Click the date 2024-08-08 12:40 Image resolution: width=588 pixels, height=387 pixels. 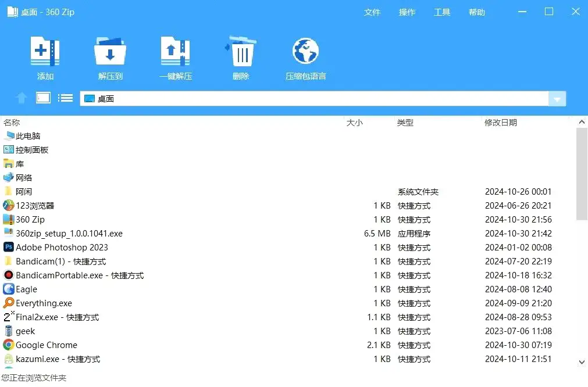pyautogui.click(x=518, y=289)
